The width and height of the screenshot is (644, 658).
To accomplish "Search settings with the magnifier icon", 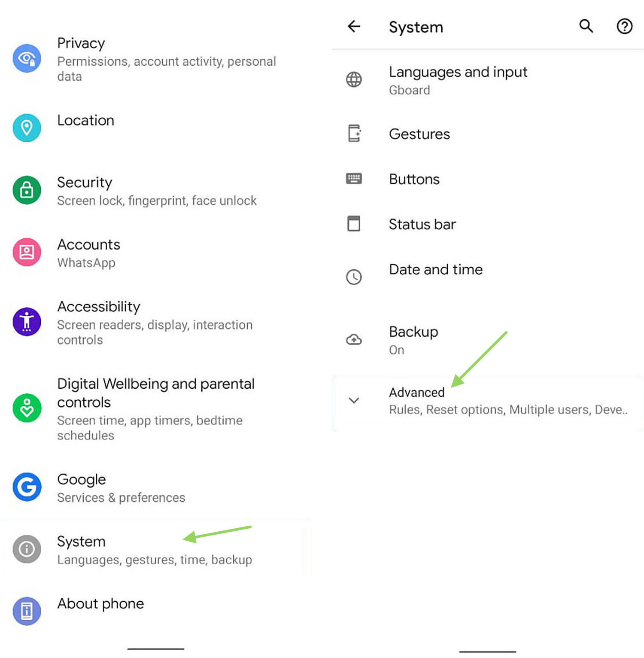I will coord(586,26).
